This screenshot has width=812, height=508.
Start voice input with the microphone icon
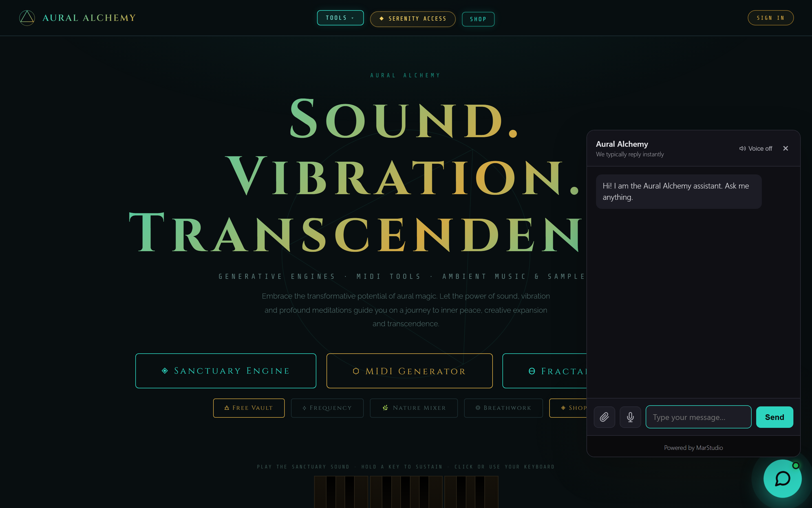pos(630,417)
